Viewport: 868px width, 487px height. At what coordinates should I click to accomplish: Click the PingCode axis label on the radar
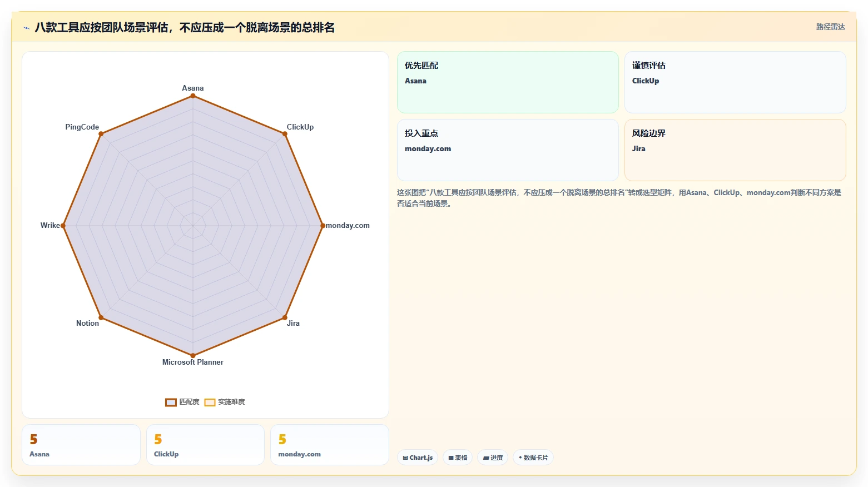82,127
